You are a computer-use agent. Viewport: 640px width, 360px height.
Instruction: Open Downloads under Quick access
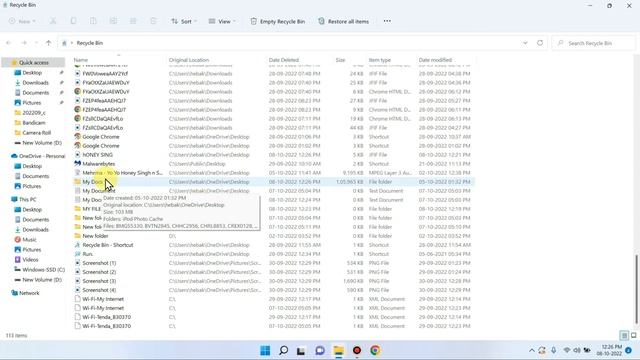point(35,83)
